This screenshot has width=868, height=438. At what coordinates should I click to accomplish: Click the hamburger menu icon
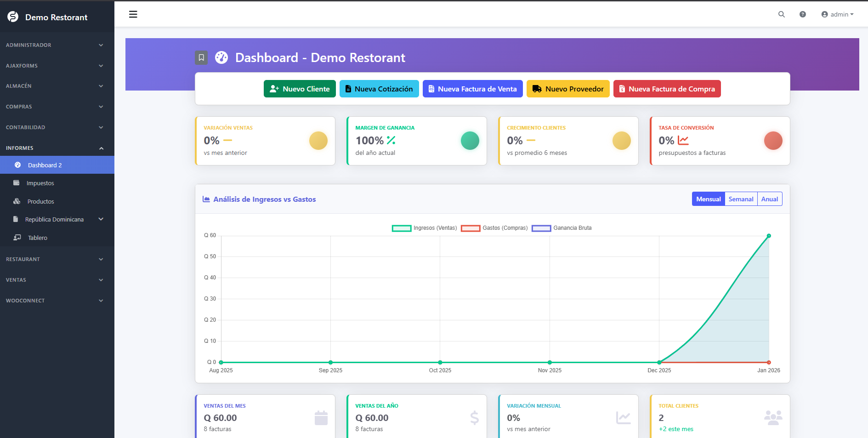(133, 14)
